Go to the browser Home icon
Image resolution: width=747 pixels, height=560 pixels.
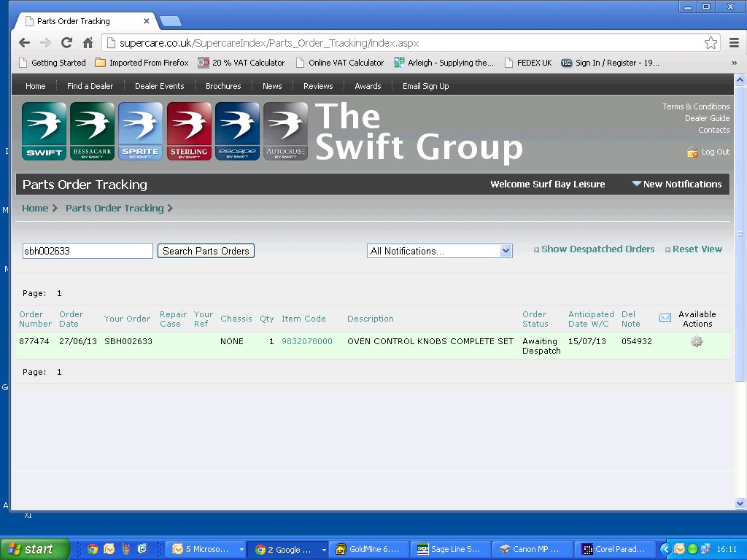pos(88,43)
